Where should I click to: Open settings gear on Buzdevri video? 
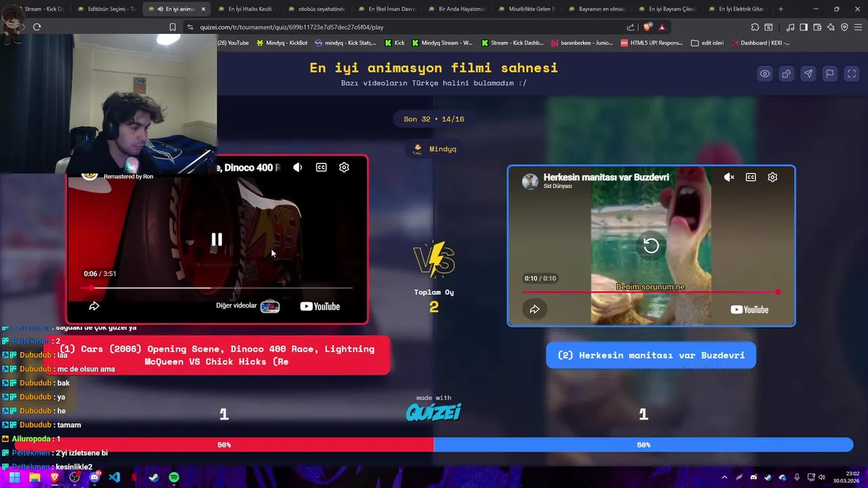(772, 177)
